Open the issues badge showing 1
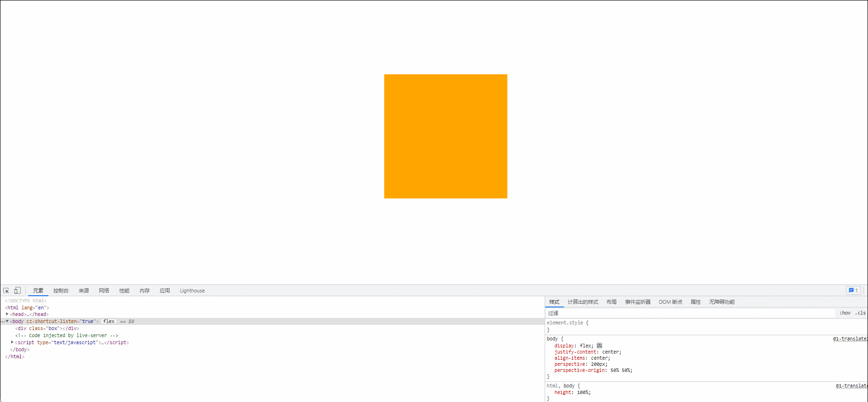 [x=853, y=291]
